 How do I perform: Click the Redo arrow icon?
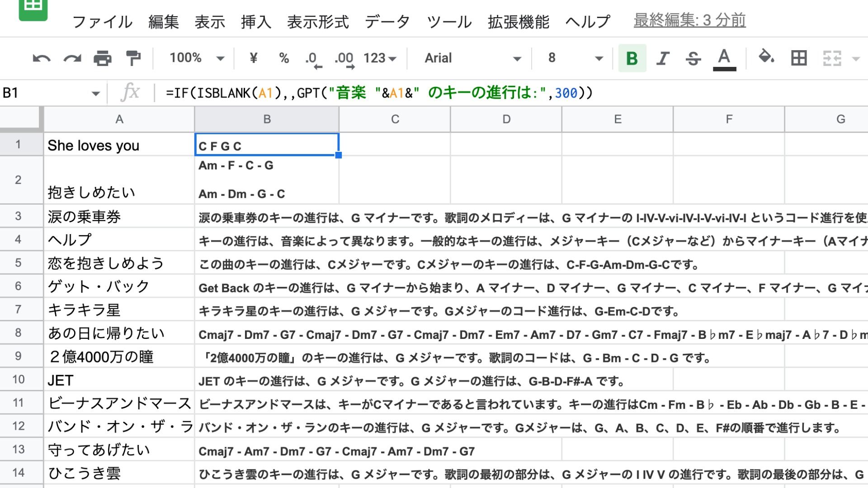[x=72, y=58]
